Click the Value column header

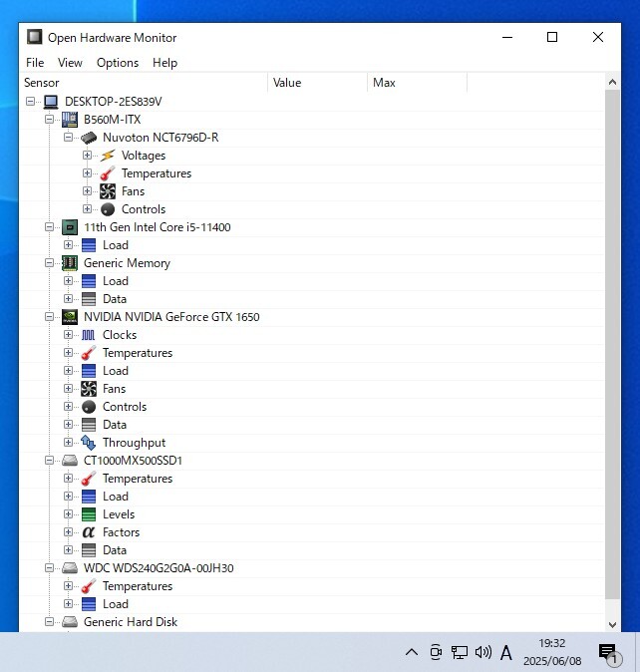click(x=318, y=83)
